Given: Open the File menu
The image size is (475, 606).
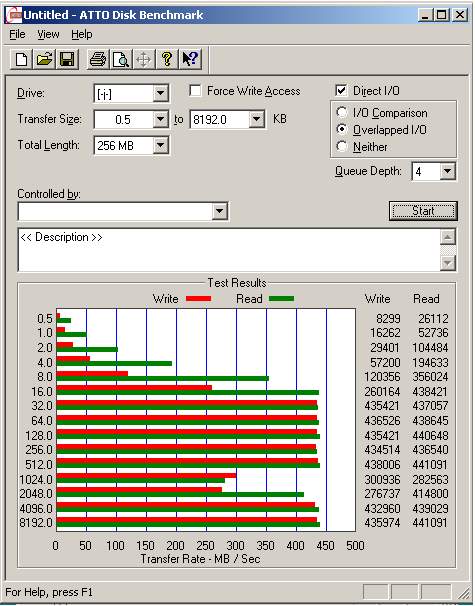Looking at the screenshot, I should pyautogui.click(x=17, y=34).
